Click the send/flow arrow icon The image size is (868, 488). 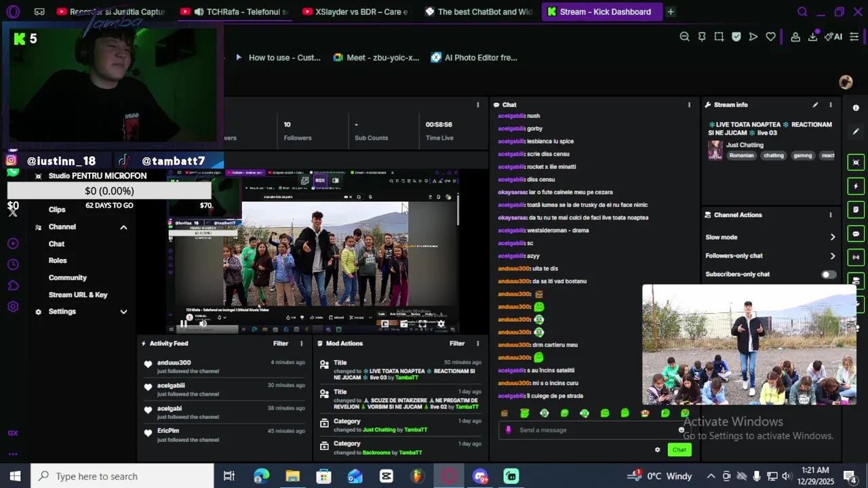(753, 37)
